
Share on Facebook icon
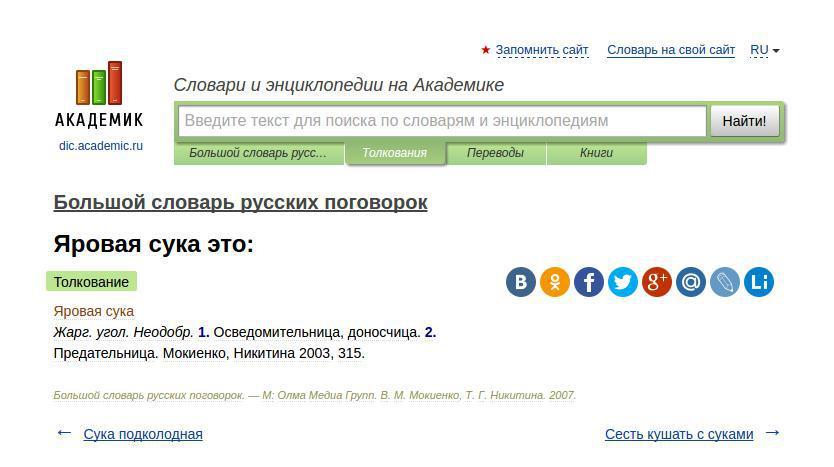click(x=589, y=281)
